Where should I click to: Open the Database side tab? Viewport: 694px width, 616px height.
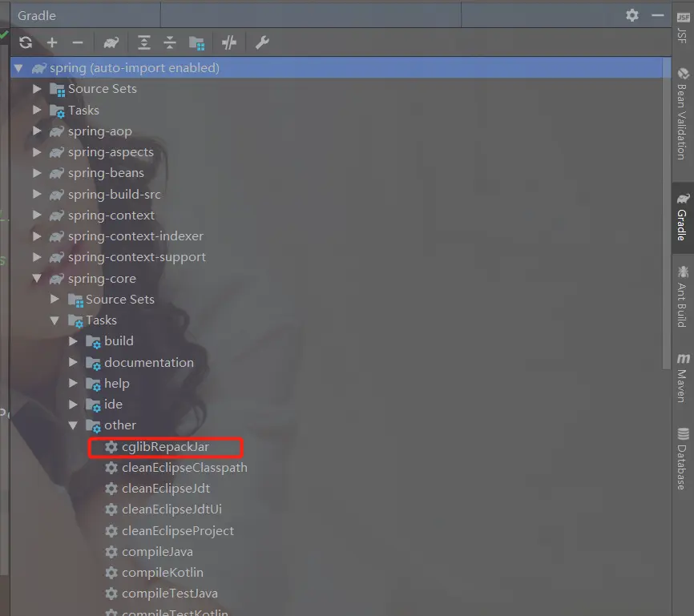683,458
